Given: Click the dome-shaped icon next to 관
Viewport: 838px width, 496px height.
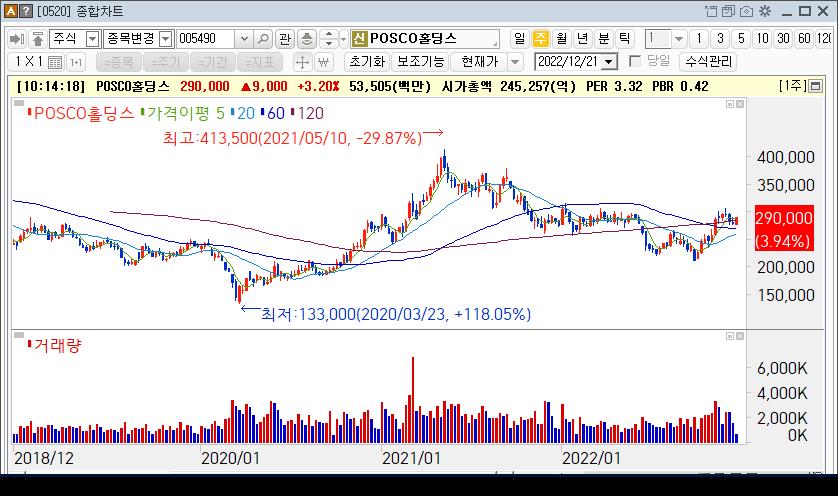Looking at the screenshot, I should tap(307, 39).
